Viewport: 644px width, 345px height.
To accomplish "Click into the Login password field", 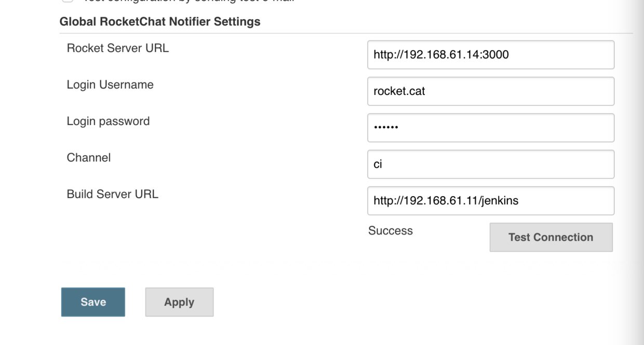I will click(x=490, y=128).
